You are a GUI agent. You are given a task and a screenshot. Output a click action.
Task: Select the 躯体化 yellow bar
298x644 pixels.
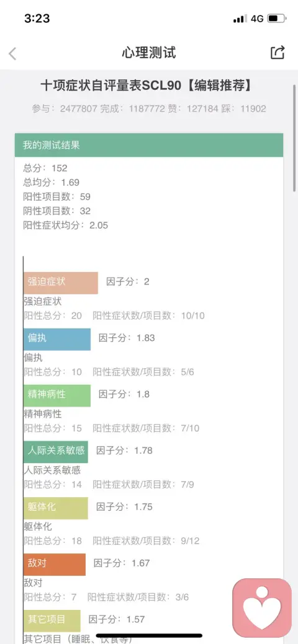tap(56, 508)
